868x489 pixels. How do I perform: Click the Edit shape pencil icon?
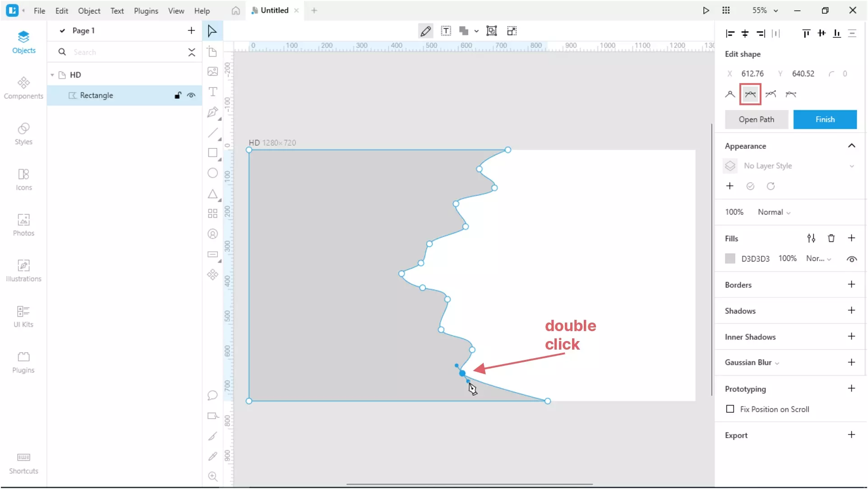tap(425, 31)
